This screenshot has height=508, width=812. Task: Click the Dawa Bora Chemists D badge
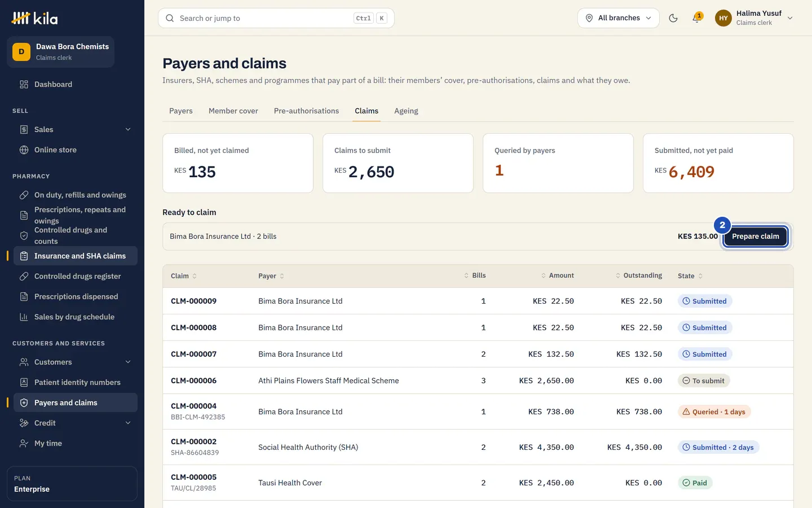tap(21, 52)
